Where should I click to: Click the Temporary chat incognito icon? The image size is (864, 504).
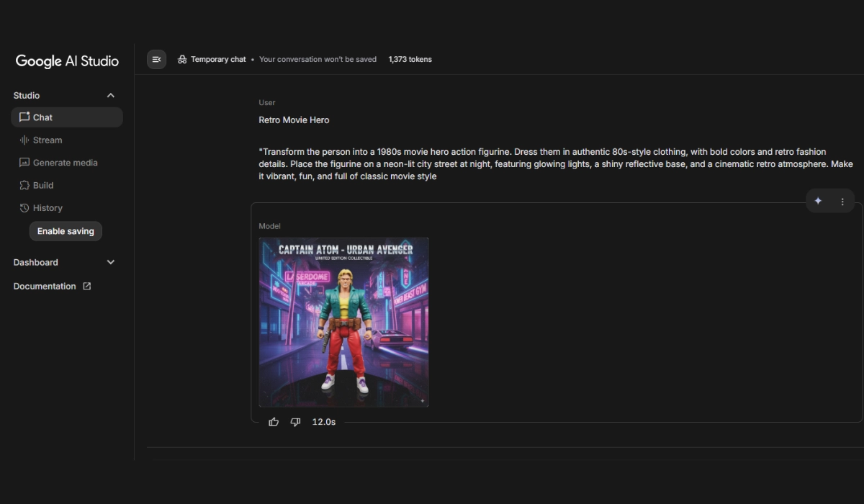[182, 59]
